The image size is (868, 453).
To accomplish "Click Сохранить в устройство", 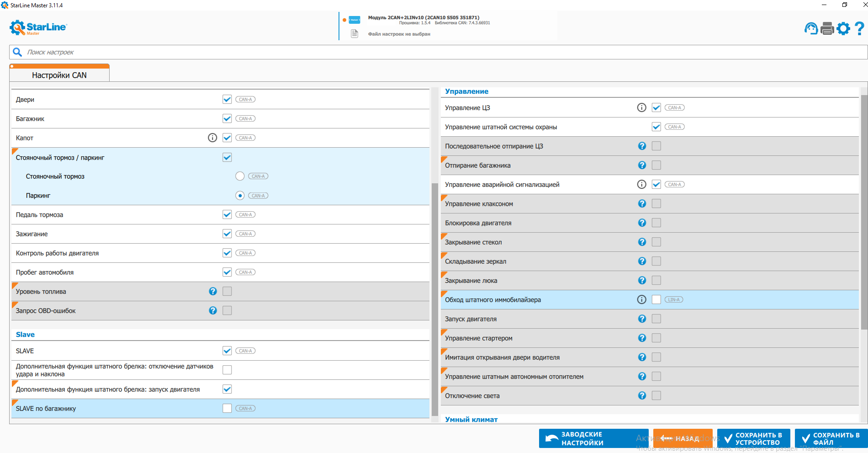I will 754,438.
